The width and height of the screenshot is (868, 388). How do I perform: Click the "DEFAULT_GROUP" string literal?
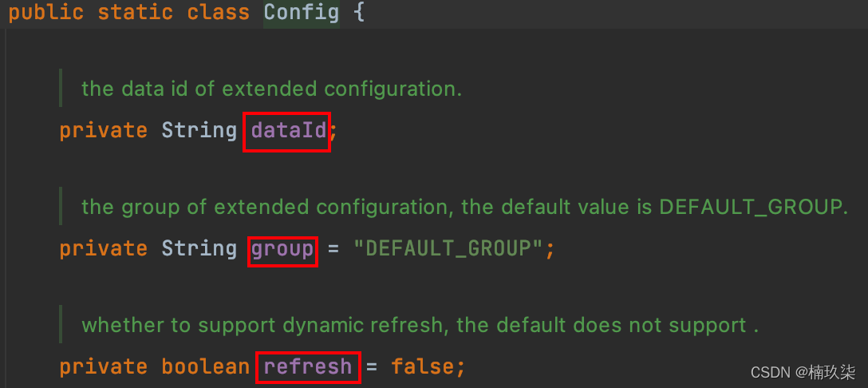[x=449, y=249]
